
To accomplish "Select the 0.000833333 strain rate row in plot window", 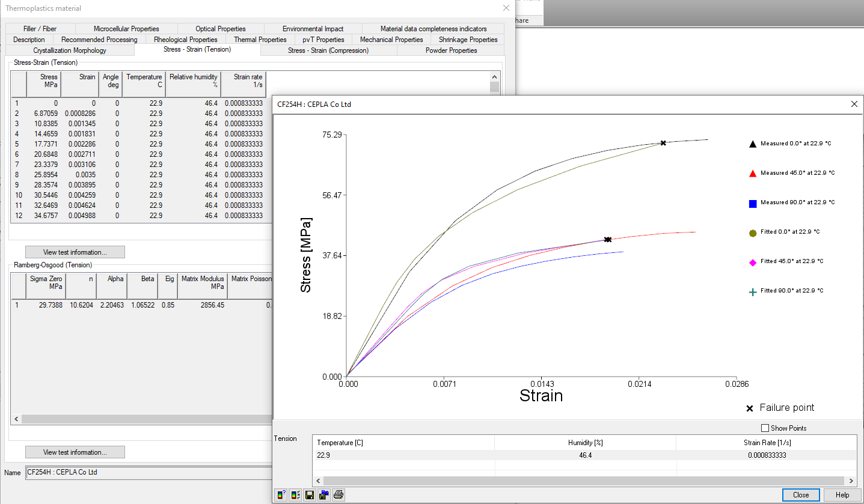I will pos(585,455).
